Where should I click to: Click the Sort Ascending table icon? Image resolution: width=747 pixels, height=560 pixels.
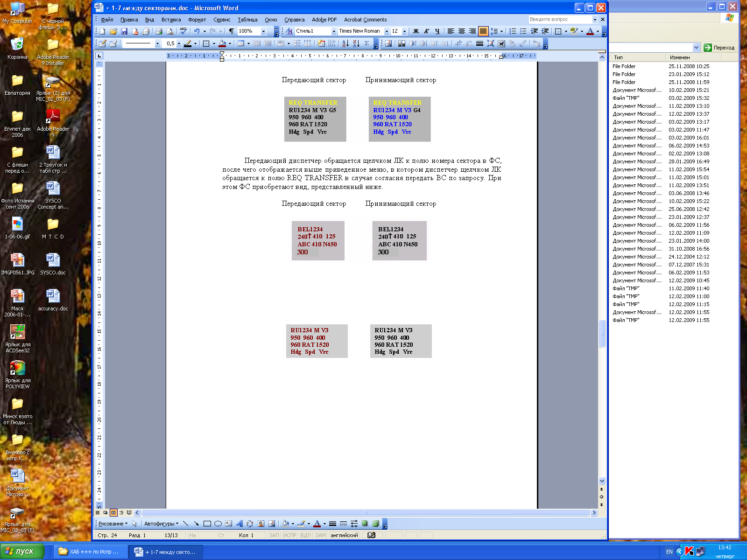coord(345,43)
